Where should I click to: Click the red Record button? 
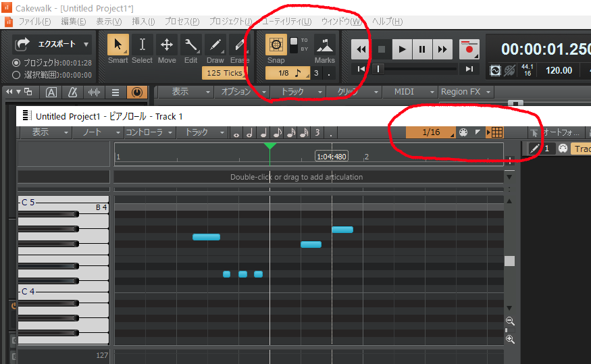click(x=469, y=49)
